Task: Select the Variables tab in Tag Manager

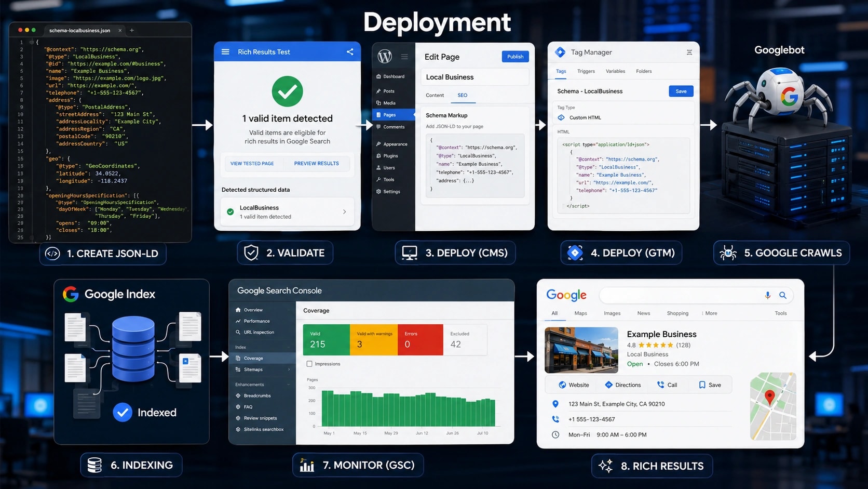Action: (616, 71)
